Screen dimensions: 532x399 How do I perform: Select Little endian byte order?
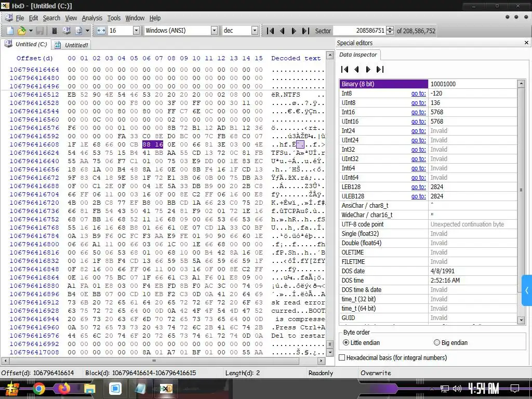(x=361, y=343)
